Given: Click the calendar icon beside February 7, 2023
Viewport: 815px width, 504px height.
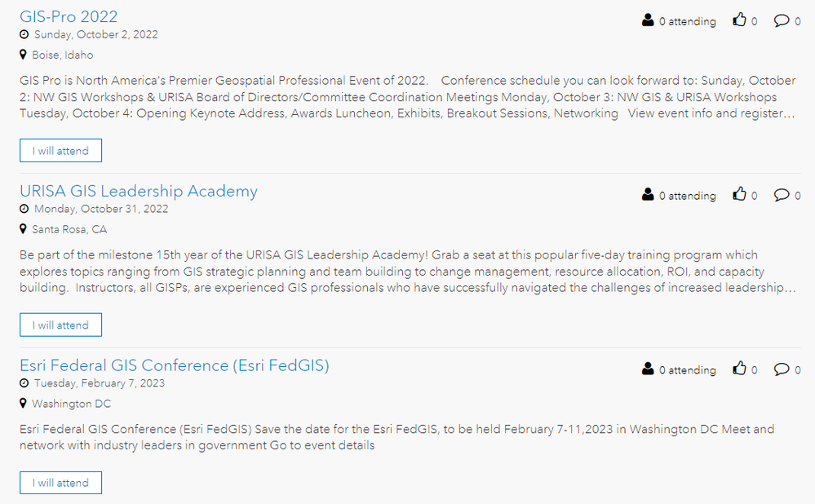Looking at the screenshot, I should (x=24, y=383).
